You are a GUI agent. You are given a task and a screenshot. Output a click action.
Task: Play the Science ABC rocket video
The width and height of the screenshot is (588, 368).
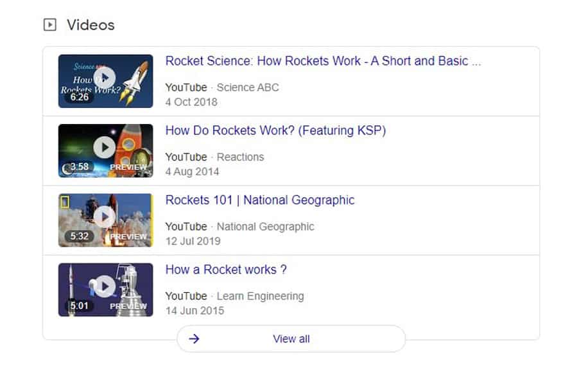(x=105, y=77)
